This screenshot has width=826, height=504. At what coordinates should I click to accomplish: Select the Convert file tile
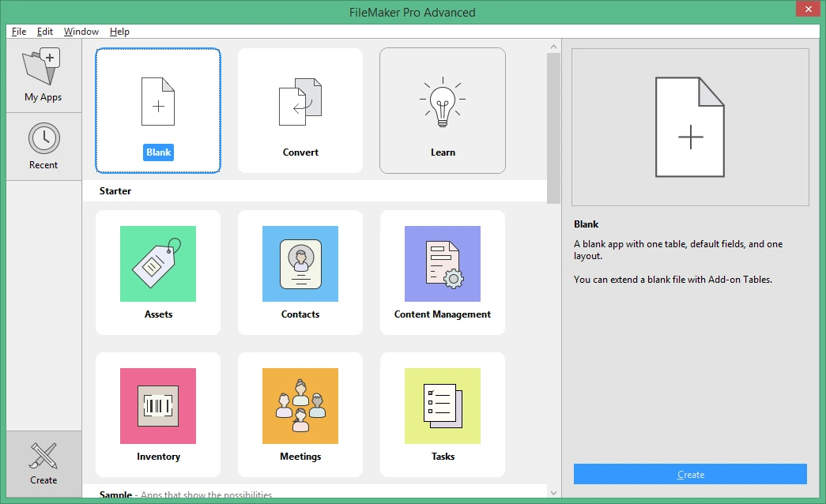tap(300, 111)
